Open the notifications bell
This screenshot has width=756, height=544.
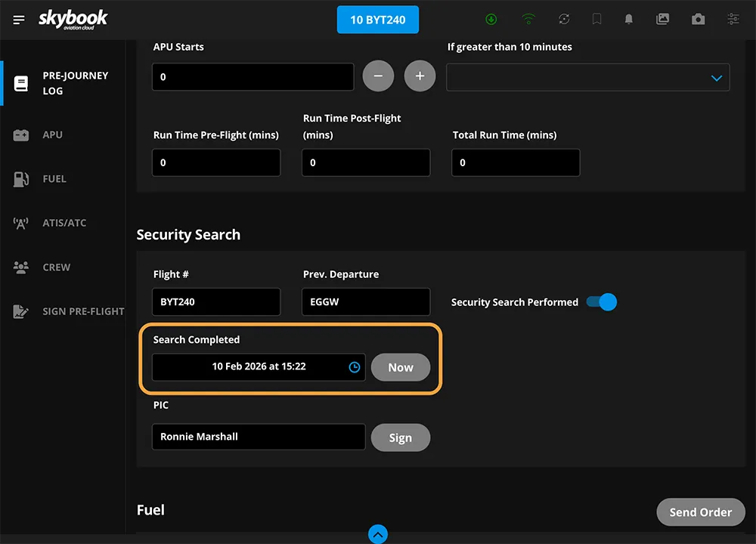(x=628, y=20)
